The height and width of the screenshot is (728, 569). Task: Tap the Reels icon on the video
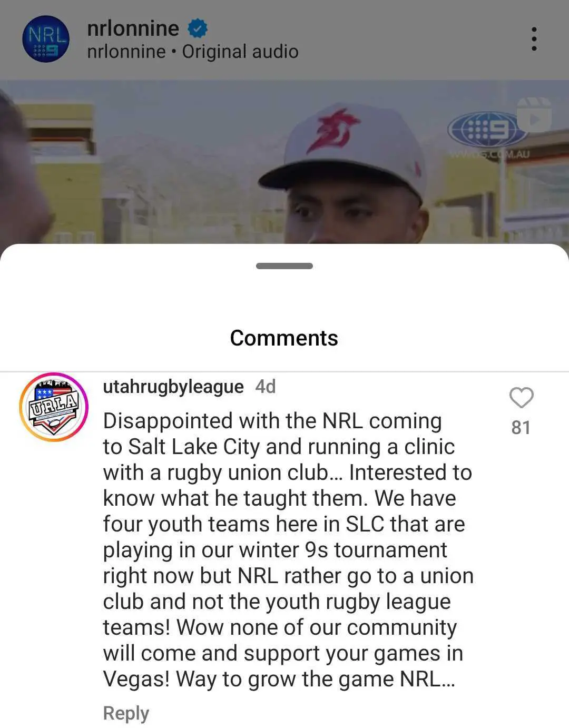[534, 116]
